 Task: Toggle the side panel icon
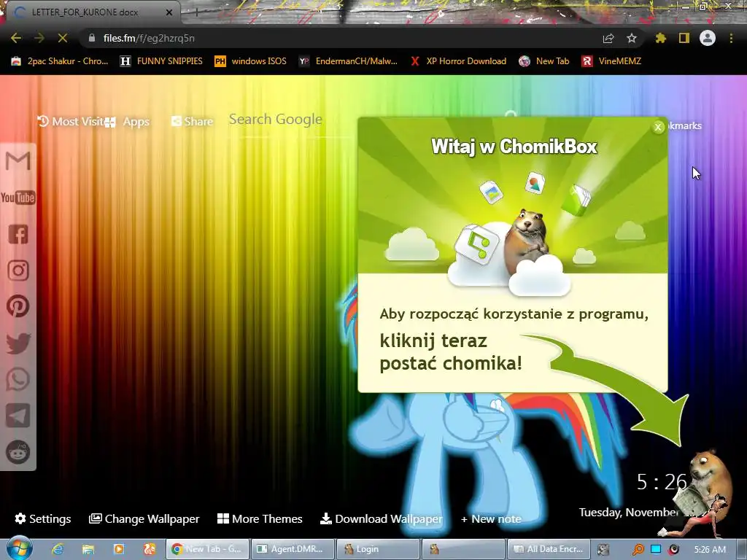point(684,38)
